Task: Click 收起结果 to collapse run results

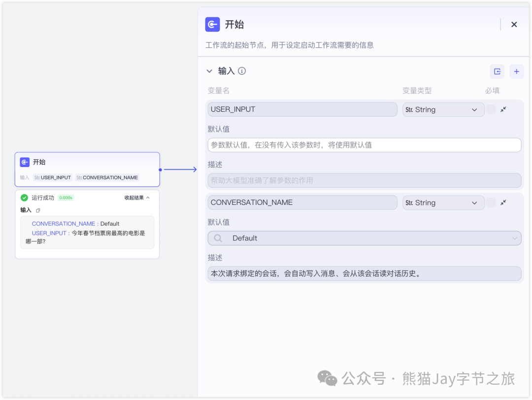Action: [x=137, y=198]
